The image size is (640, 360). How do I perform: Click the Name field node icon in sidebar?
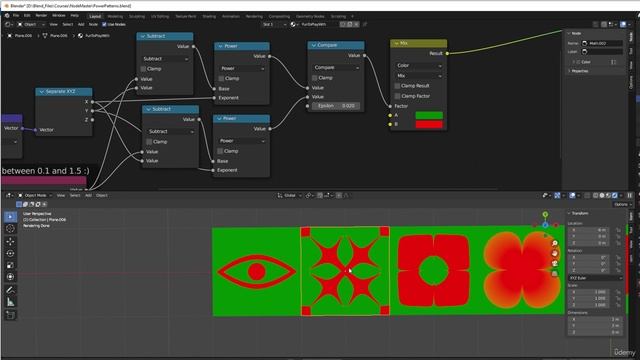pyautogui.click(x=584, y=43)
